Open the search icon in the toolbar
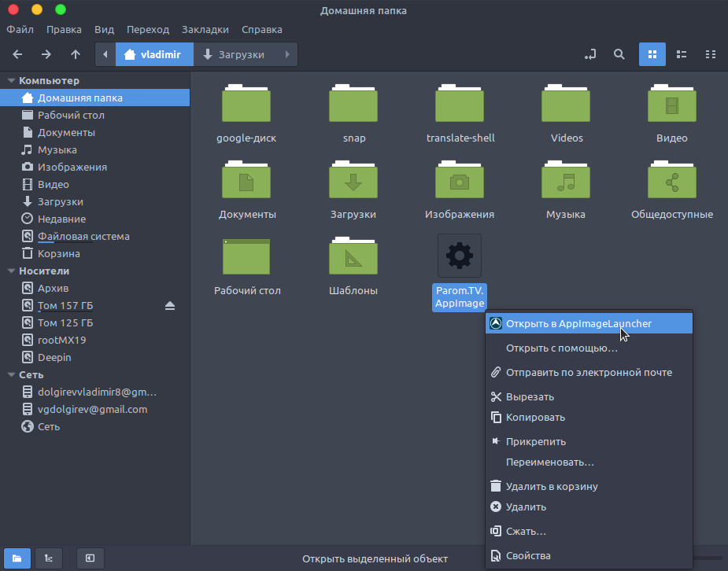728x571 pixels. [x=619, y=54]
